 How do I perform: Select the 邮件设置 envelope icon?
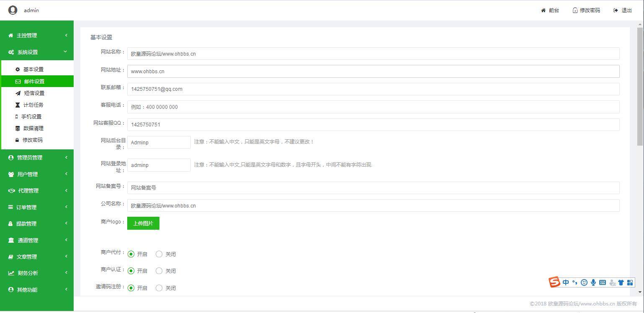point(17,81)
